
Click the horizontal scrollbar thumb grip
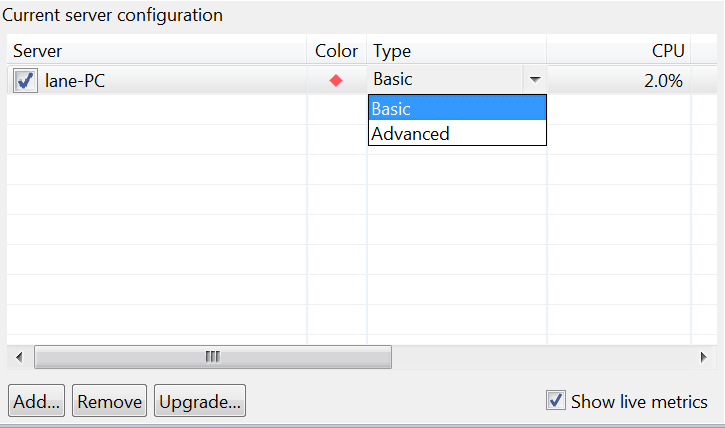click(213, 357)
